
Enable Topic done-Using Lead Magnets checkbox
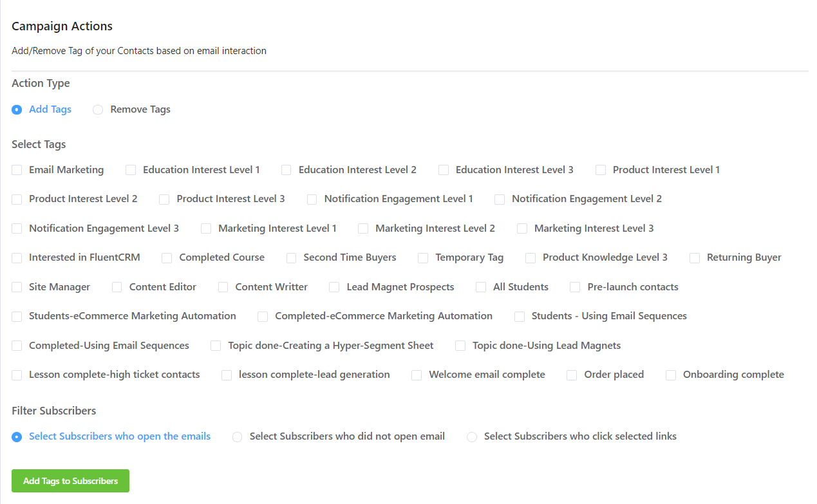point(460,346)
